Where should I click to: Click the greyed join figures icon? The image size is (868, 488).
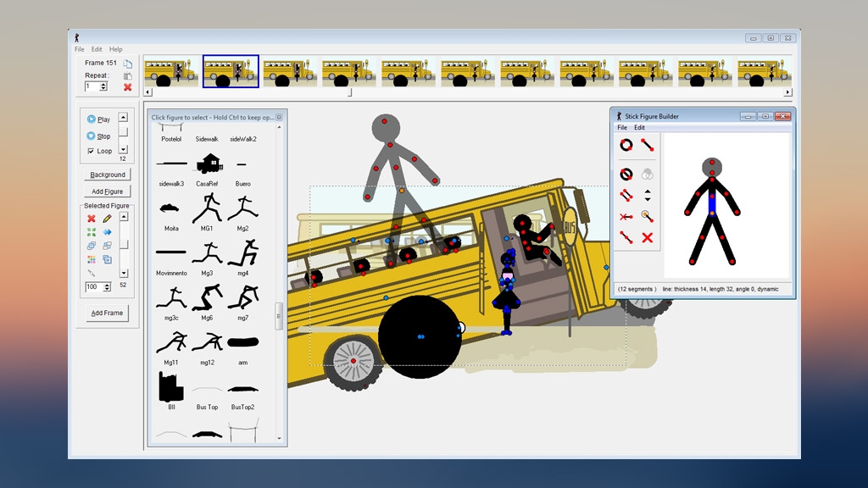pos(92,274)
